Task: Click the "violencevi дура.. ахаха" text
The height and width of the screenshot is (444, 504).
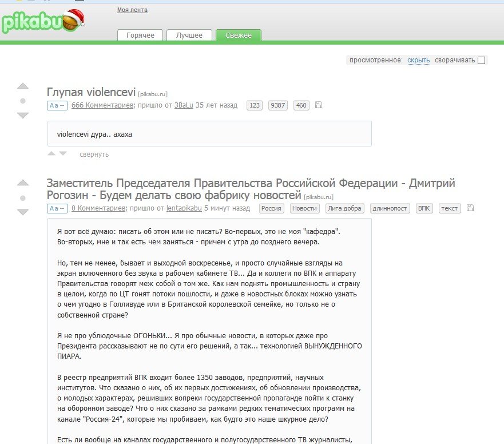Action: coord(94,134)
